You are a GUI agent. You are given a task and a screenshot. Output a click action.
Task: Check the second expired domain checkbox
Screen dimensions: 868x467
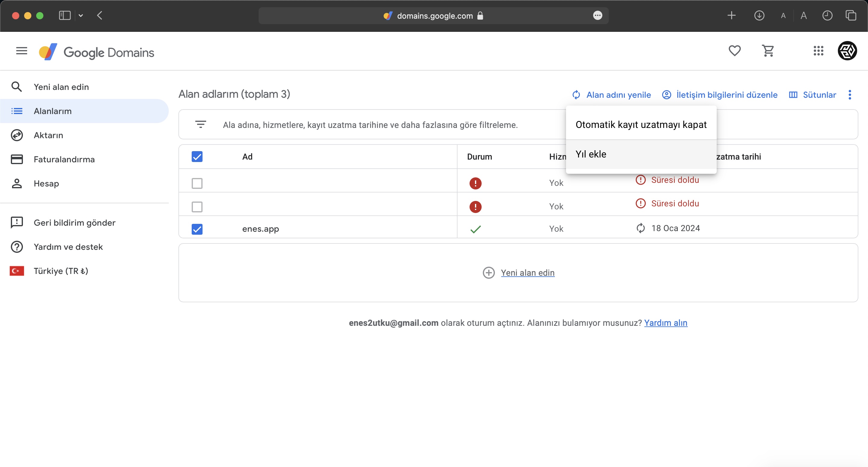[x=197, y=207]
